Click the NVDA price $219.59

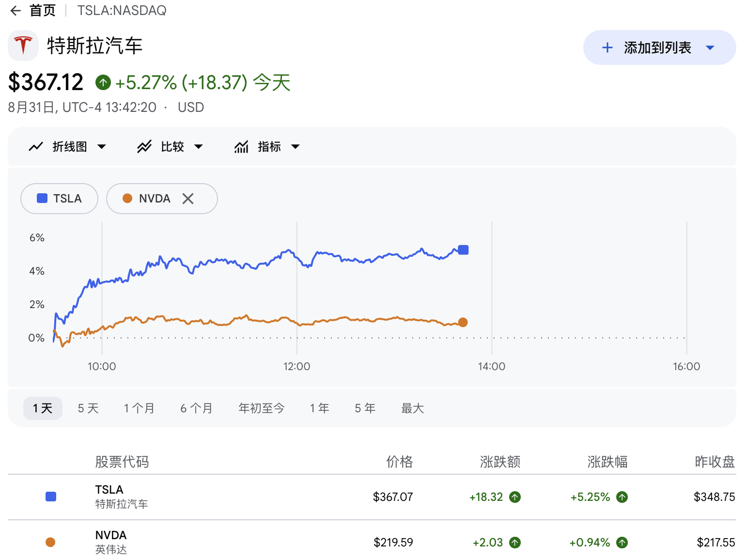click(x=393, y=543)
